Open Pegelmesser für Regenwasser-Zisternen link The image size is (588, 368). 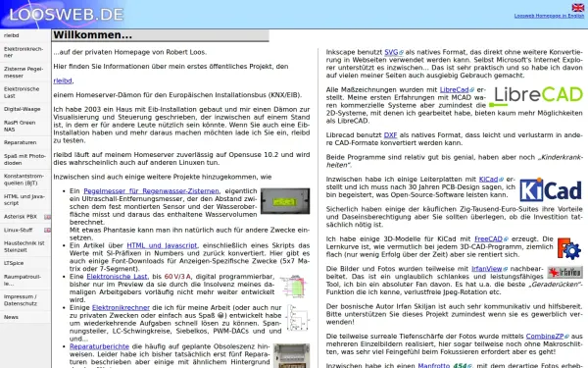(151, 191)
